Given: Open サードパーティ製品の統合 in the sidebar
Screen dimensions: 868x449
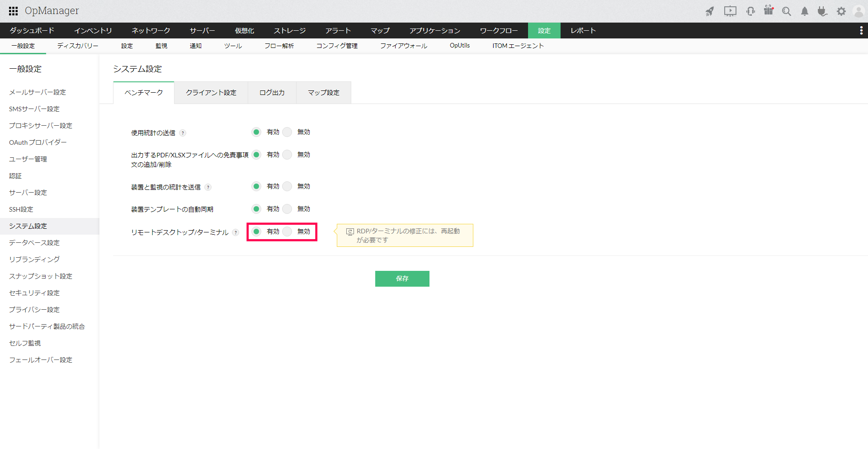Looking at the screenshot, I should 47,326.
